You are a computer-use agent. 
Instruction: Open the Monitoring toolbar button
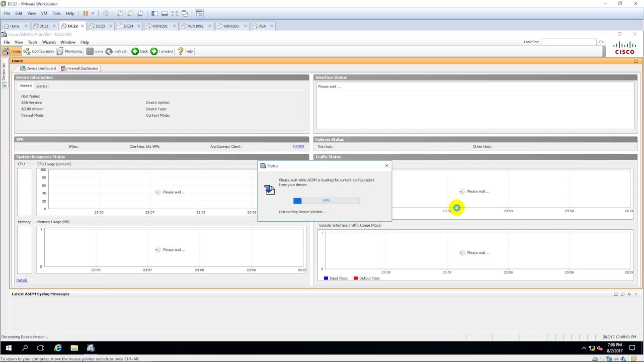pyautogui.click(x=69, y=51)
